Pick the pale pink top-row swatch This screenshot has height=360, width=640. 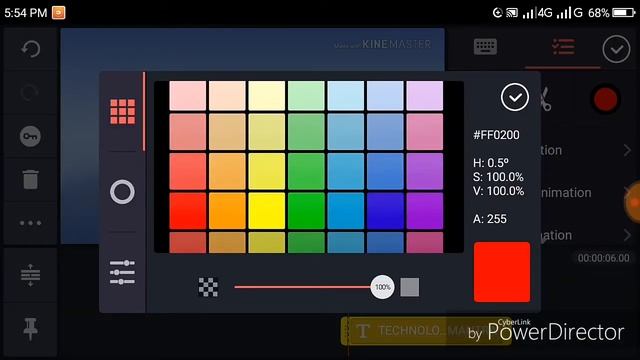pos(188,96)
